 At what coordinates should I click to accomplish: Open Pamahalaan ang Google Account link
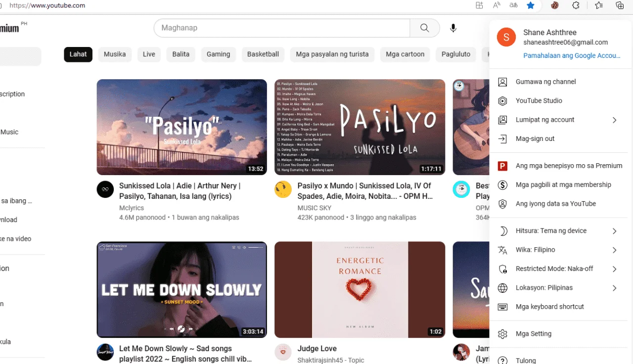click(572, 56)
